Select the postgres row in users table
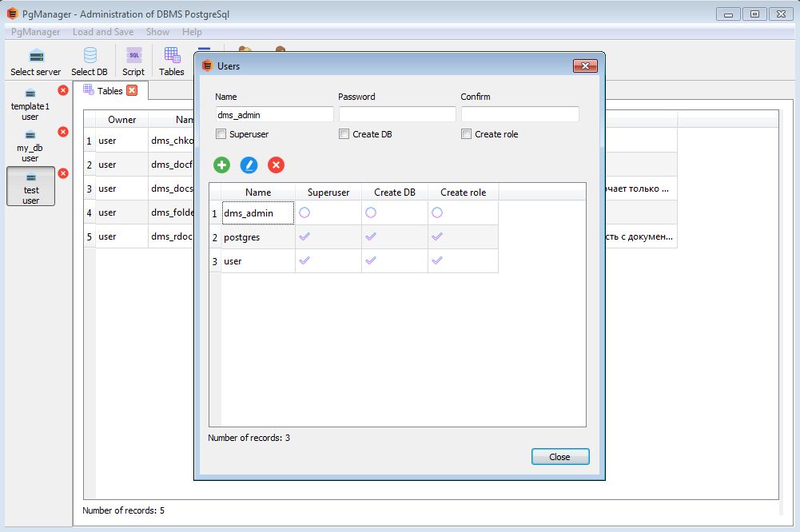The image size is (800, 532). pos(257,237)
